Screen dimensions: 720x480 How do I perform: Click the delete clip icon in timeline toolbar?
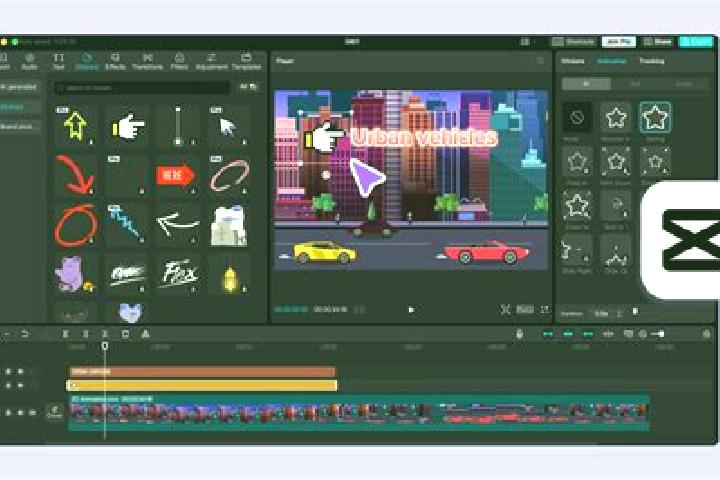pyautogui.click(x=125, y=334)
